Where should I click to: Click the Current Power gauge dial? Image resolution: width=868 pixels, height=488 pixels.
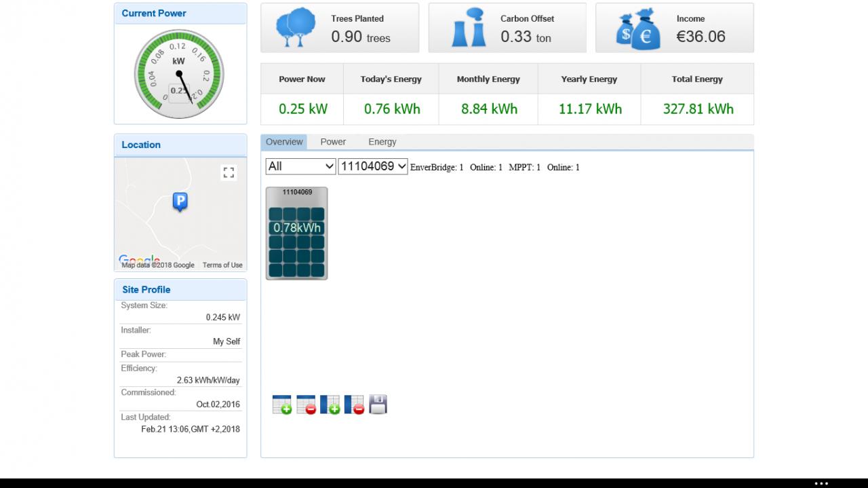tap(179, 74)
